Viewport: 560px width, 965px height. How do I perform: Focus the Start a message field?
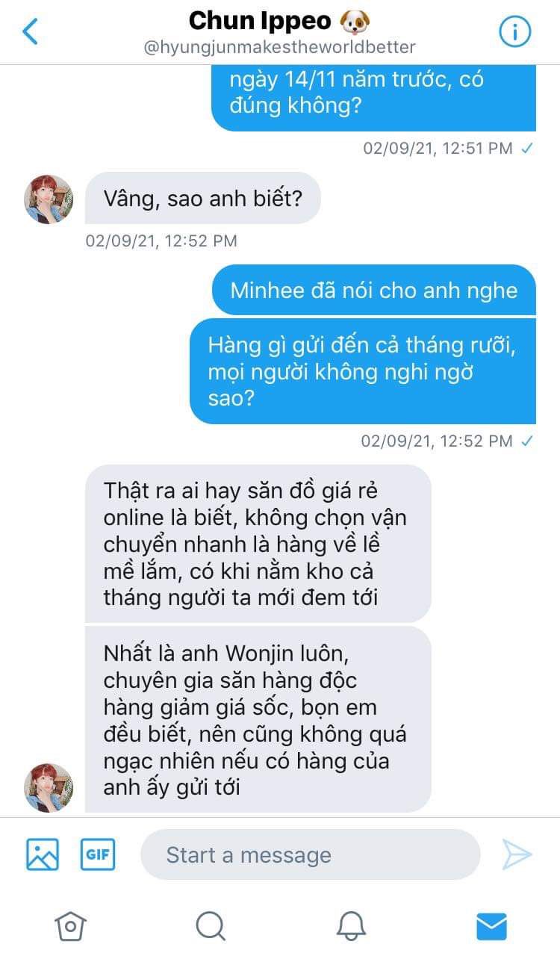tap(310, 854)
